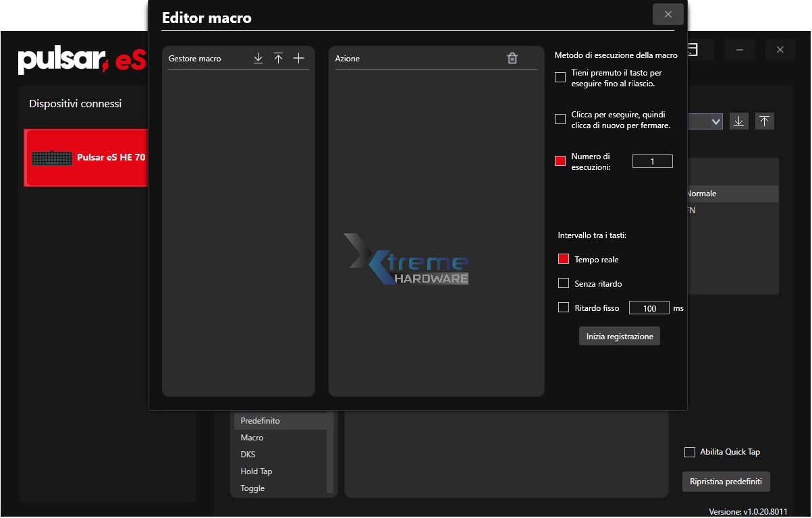Enable 'Clicca per eseguire' toggle option

pyautogui.click(x=560, y=119)
